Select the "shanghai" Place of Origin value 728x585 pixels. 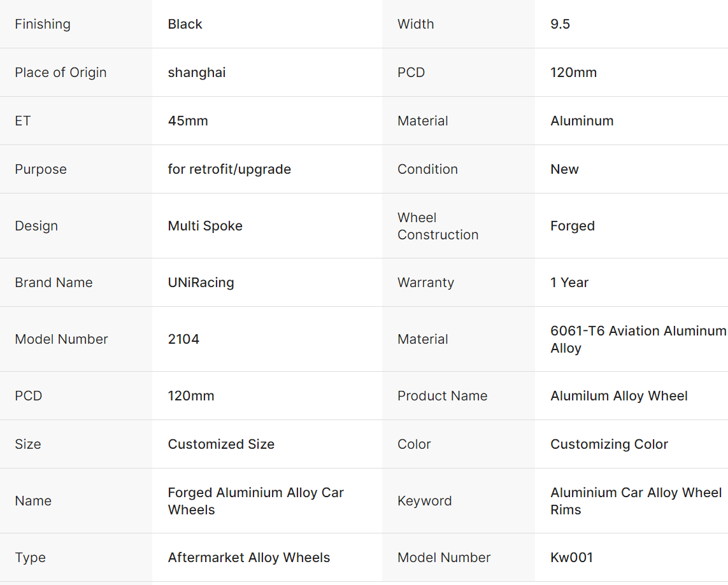click(x=197, y=73)
